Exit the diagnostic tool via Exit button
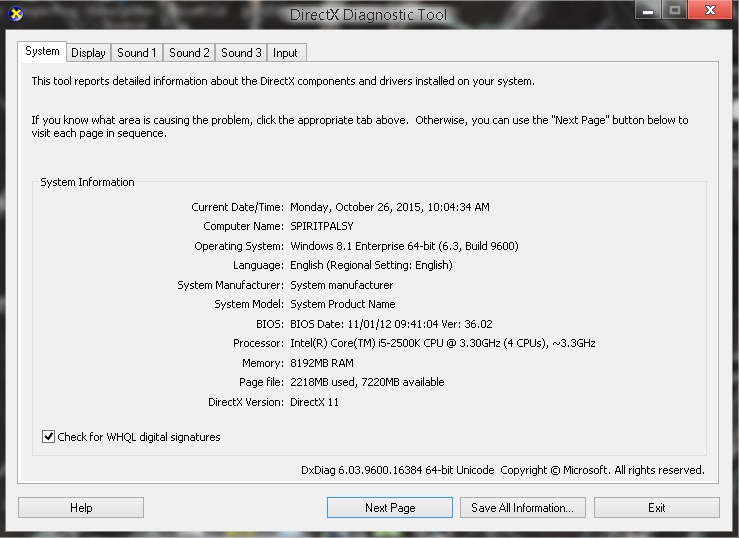Image resolution: width=739 pixels, height=538 pixels. 656,508
